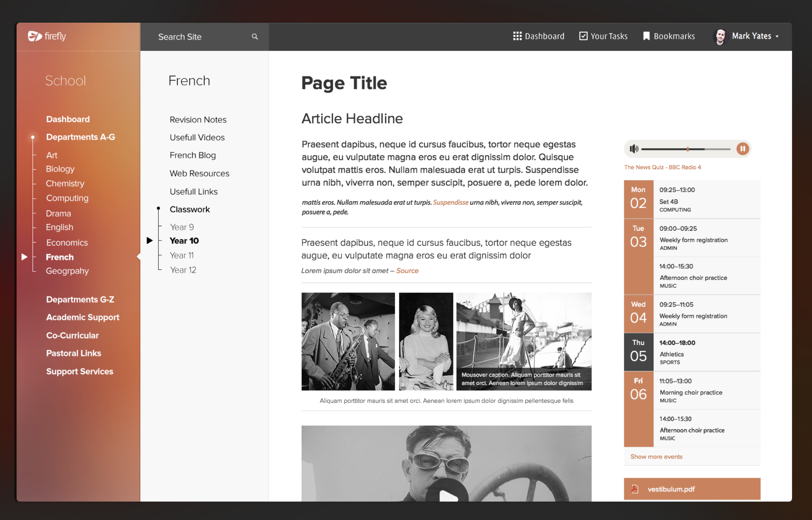Click the arrow marker beside French
The image size is (812, 520).
pos(24,257)
